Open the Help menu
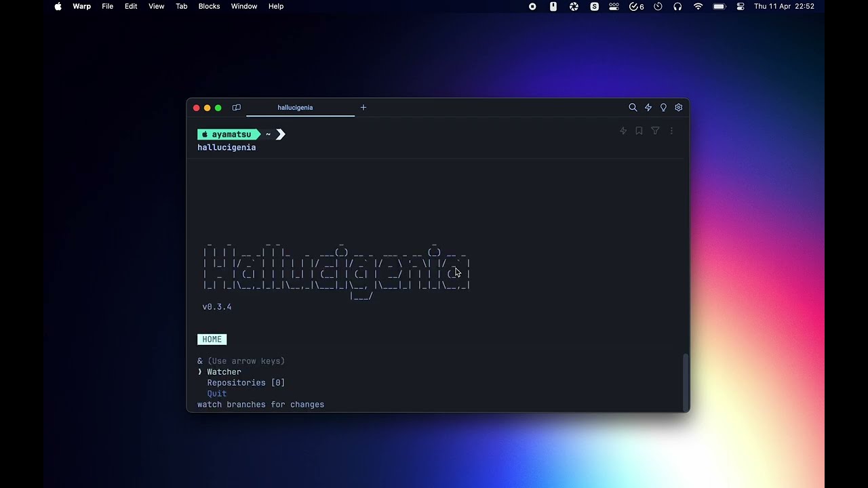 (x=276, y=6)
